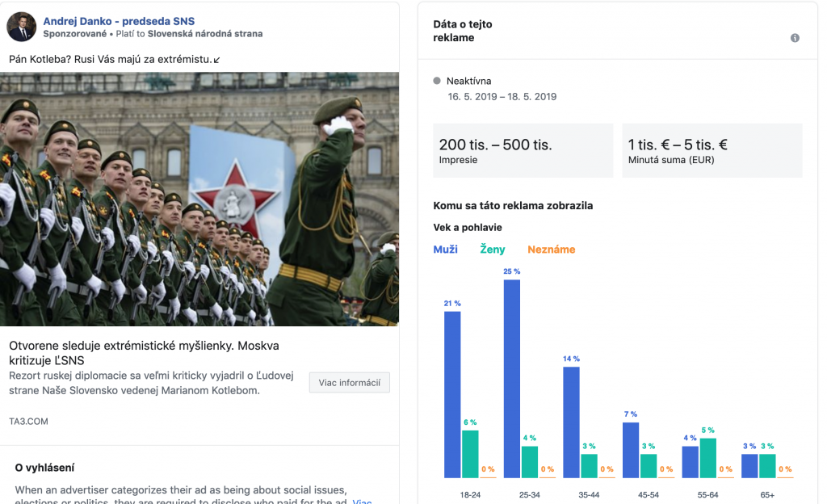Open Andrej Danko - predseda SNS page link
Image resolution: width=827 pixels, height=504 pixels.
[119, 21]
